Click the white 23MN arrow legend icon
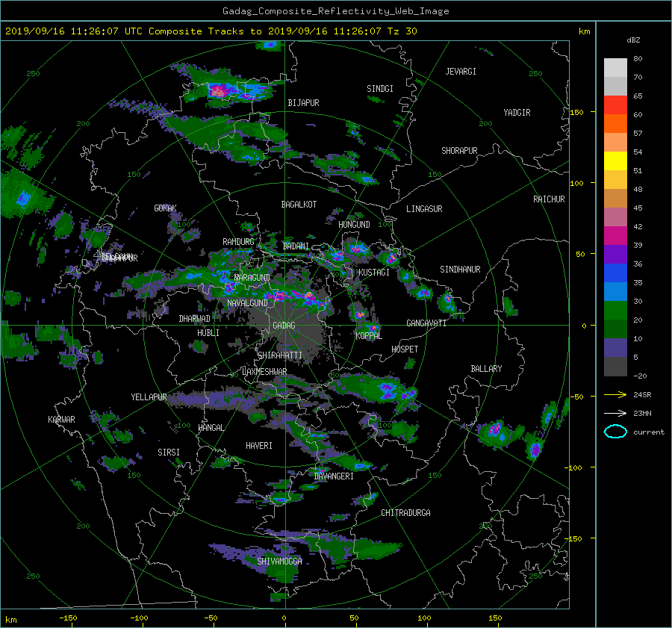The image size is (672, 628). 615,413
